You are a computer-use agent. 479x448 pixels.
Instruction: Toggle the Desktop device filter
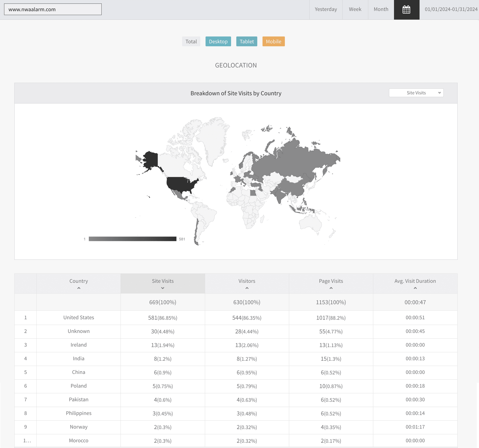218,41
